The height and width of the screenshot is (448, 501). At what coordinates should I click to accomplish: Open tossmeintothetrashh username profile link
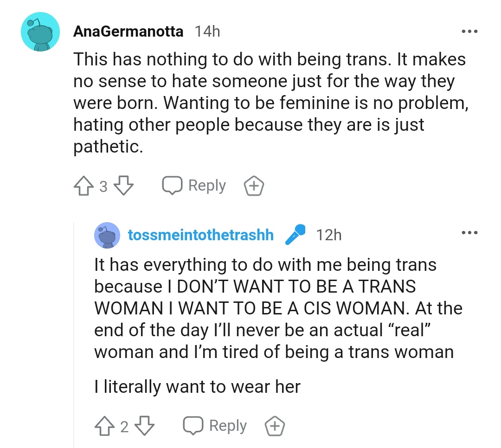(x=200, y=235)
